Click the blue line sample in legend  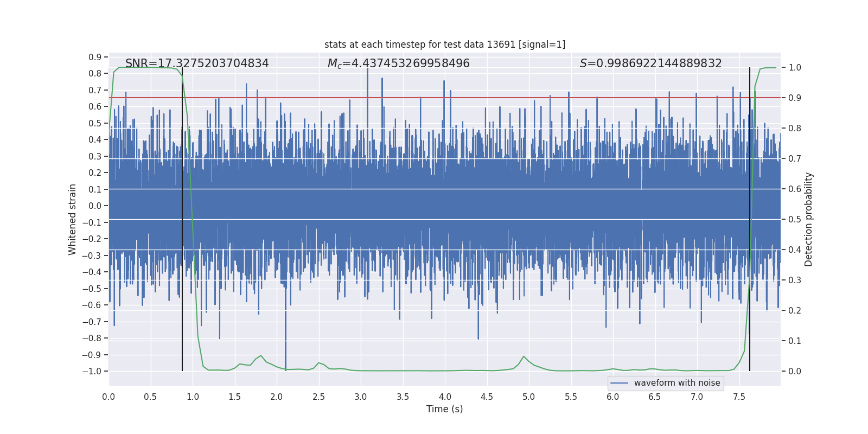coord(620,383)
